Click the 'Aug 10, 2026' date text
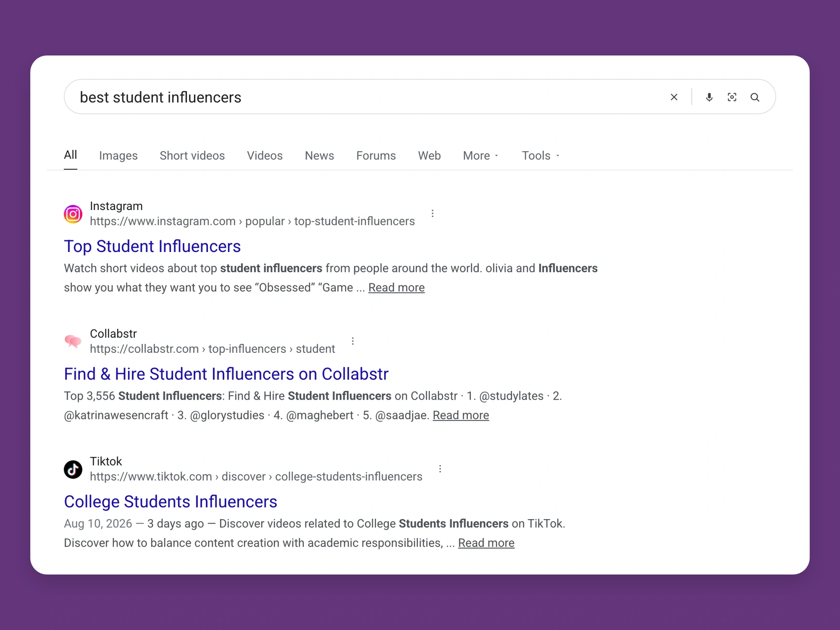The width and height of the screenshot is (840, 630). coord(98,523)
